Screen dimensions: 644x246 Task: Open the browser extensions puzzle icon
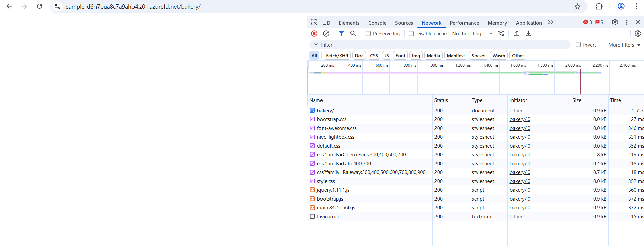tap(599, 6)
